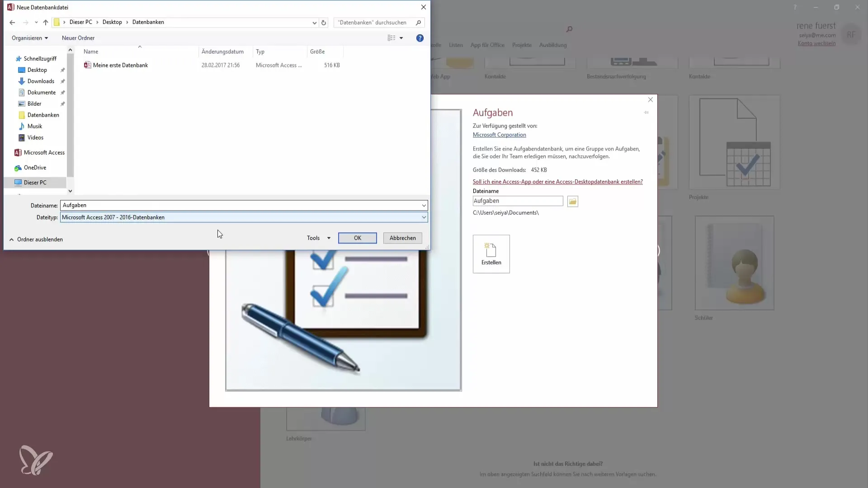The image size is (868, 488).
Task: Select the Projekte suggested search link
Action: 522,45
